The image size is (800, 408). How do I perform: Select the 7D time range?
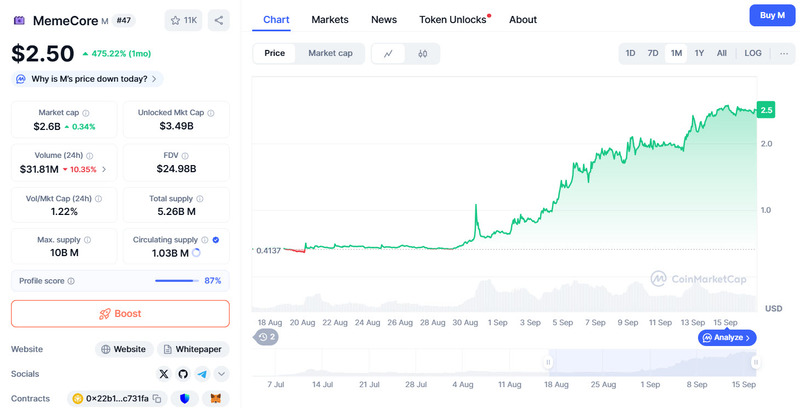[653, 53]
